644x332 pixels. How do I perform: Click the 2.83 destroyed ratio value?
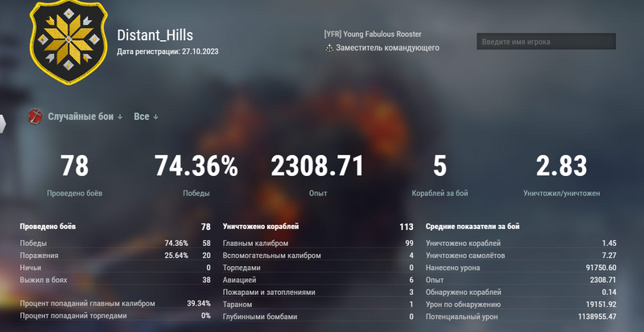[x=559, y=166]
